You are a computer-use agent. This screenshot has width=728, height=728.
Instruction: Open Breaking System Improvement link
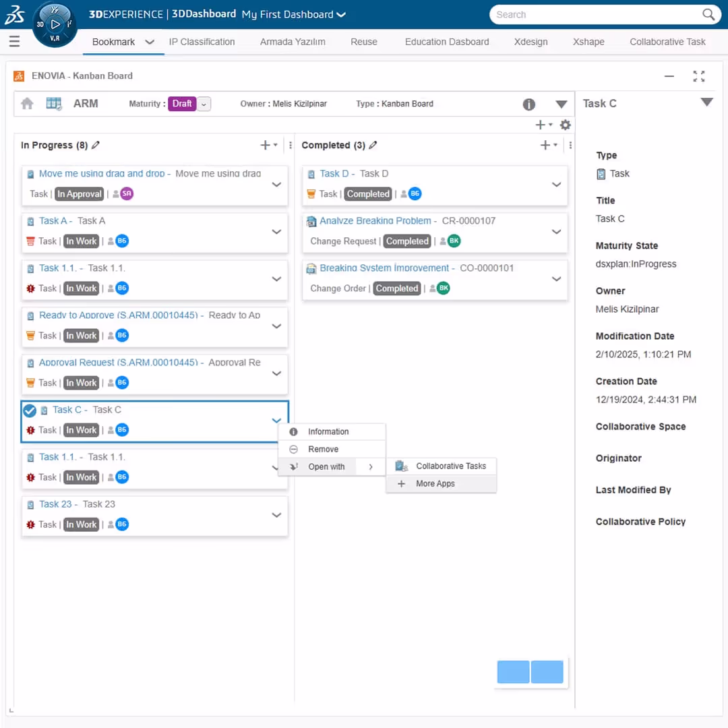coord(384,268)
